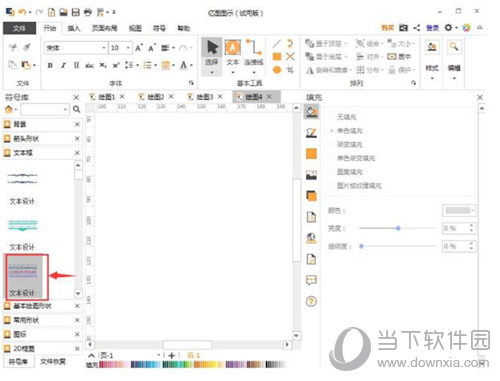Viewport: 500px width, 381px height.
Task: Open the font color A dropdown arrow
Action: click(x=191, y=65)
